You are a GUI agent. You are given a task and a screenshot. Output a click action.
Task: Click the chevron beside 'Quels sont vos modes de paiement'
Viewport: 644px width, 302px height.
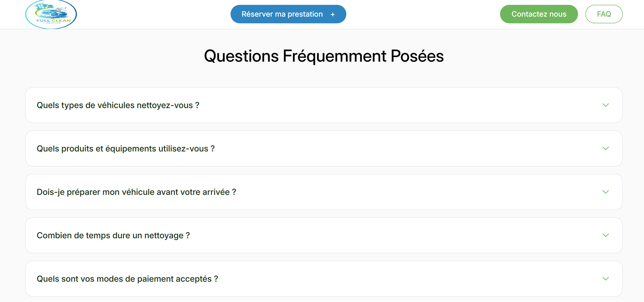coord(605,279)
